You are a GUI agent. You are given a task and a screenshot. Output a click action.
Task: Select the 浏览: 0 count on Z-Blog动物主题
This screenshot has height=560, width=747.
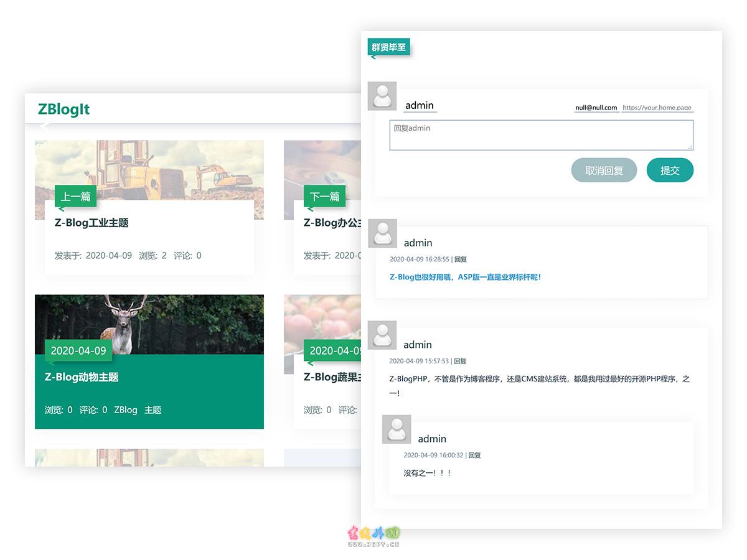pyautogui.click(x=59, y=410)
